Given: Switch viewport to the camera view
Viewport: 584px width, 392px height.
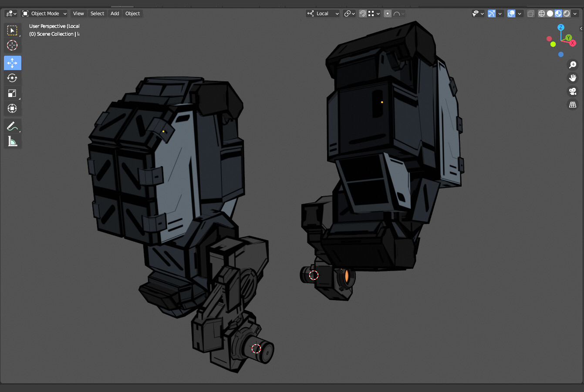Looking at the screenshot, I should pos(573,91).
